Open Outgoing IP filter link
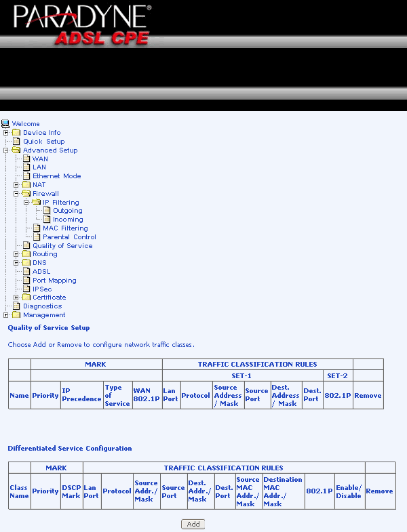The width and height of the screenshot is (407, 532). [x=68, y=211]
